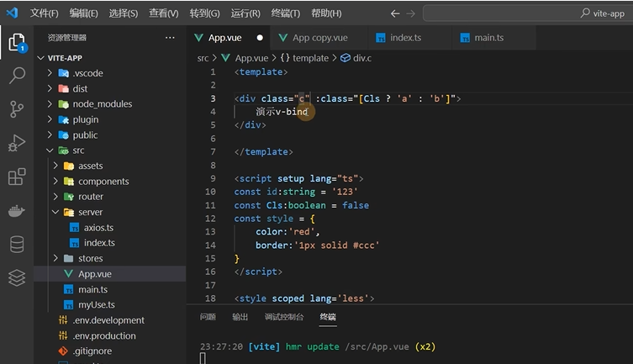Image resolution: width=633 pixels, height=364 pixels.
Task: Click the terminal cursor prompt
Action: (203, 358)
